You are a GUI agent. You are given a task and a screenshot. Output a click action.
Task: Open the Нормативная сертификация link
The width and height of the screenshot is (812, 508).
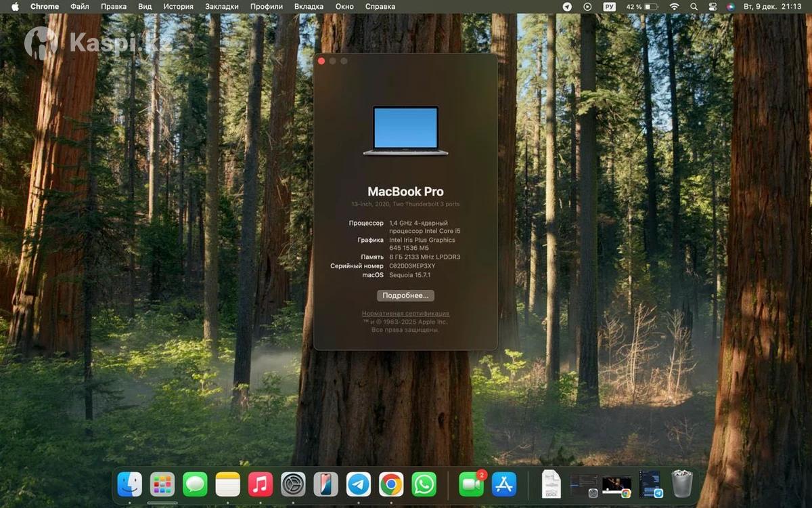click(405, 314)
